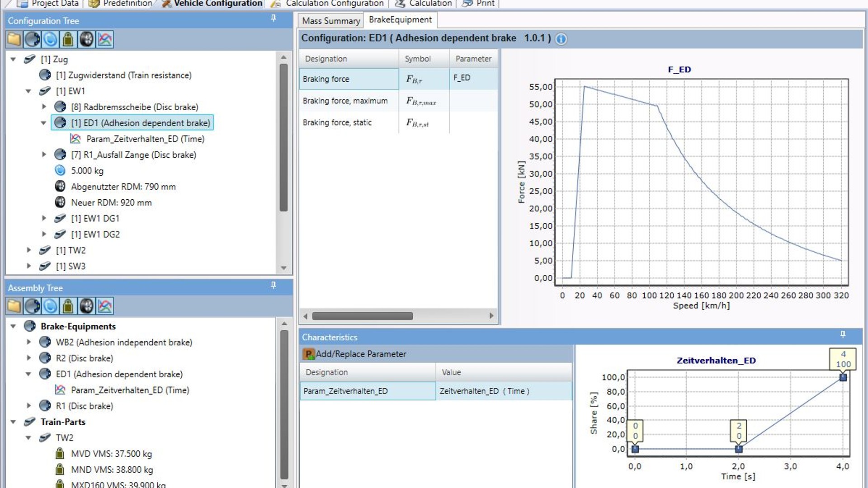Screen dimensions: 868x488
Task: Toggle folder filter in Configuration Tree toolbar
Action: pyautogui.click(x=14, y=39)
